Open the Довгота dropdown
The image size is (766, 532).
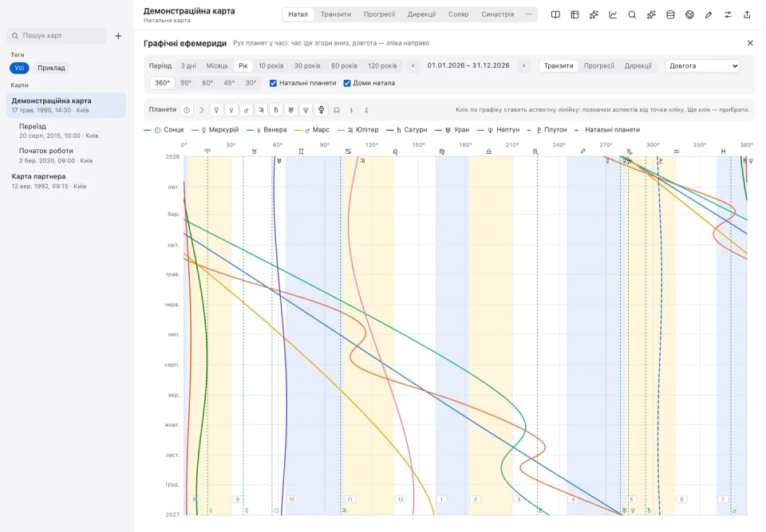(702, 66)
